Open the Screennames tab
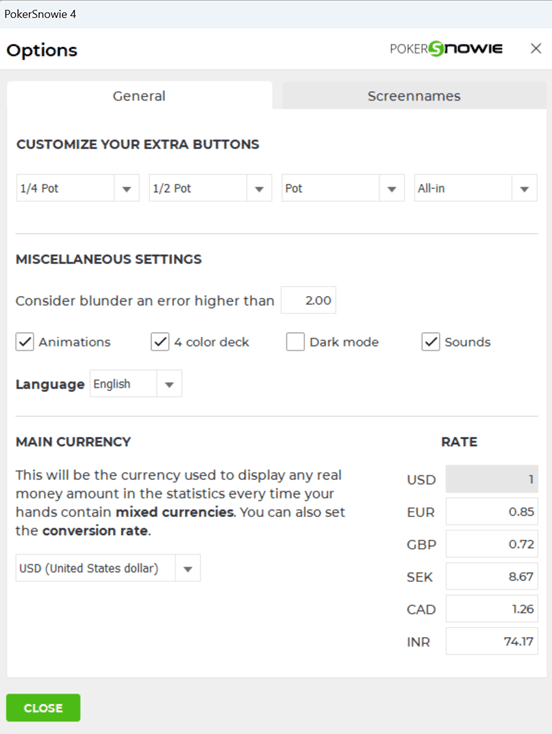The image size is (552, 734). pyautogui.click(x=414, y=95)
